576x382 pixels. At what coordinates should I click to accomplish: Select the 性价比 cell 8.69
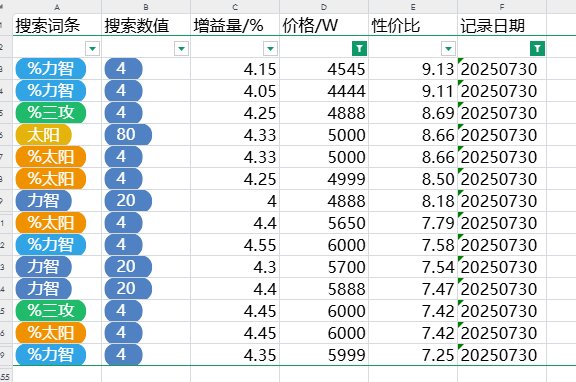[413, 113]
